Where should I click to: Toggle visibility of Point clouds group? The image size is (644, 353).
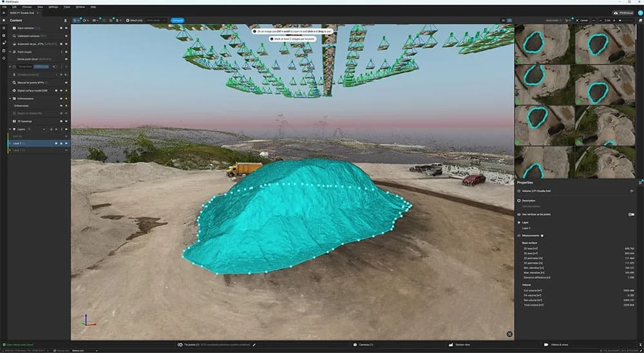66,52
